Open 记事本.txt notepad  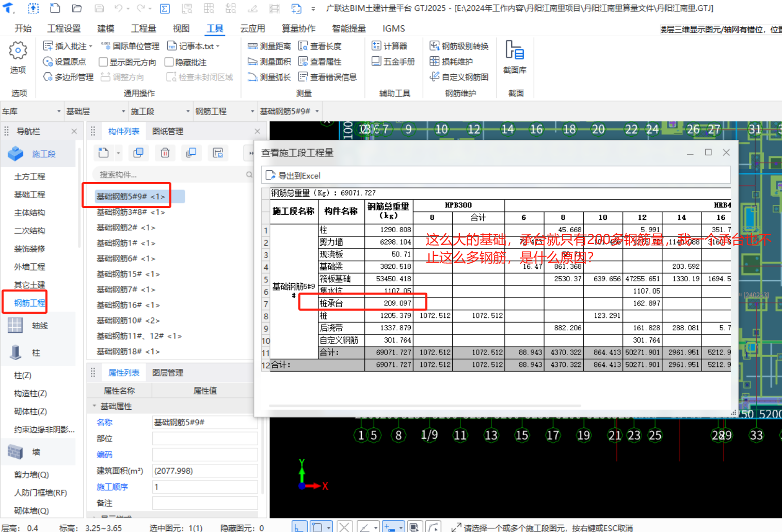pos(190,46)
